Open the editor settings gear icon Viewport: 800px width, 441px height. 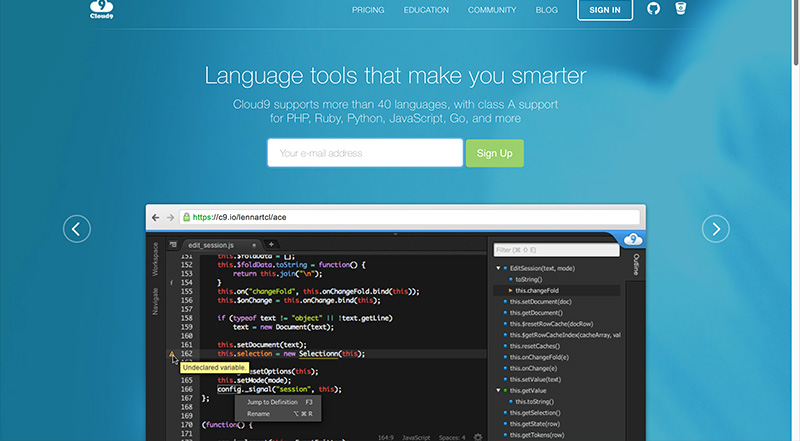478,437
